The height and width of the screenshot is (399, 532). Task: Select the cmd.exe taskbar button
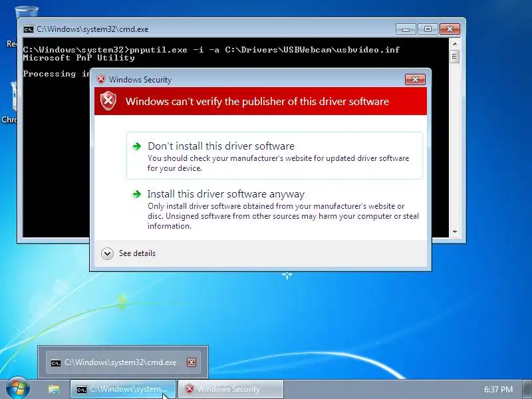coord(123,389)
